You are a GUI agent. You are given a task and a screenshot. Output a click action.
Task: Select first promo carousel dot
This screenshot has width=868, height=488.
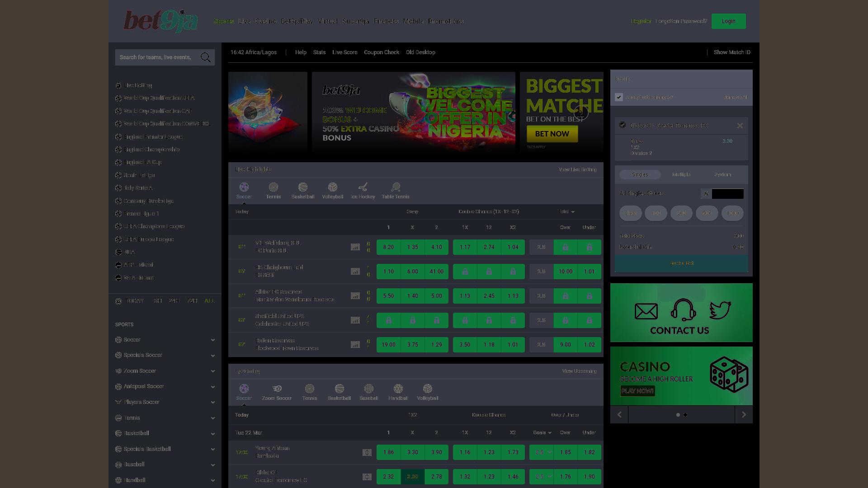click(678, 415)
